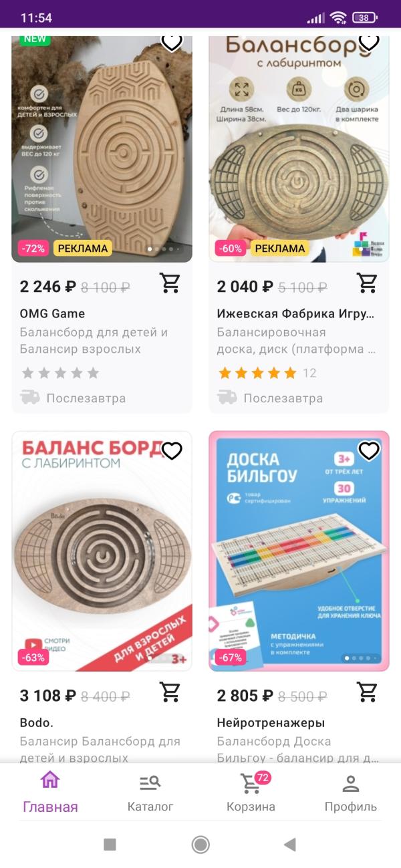The width and height of the screenshot is (401, 868).
Task: Tap the Android back navigation button
Action: [289, 845]
